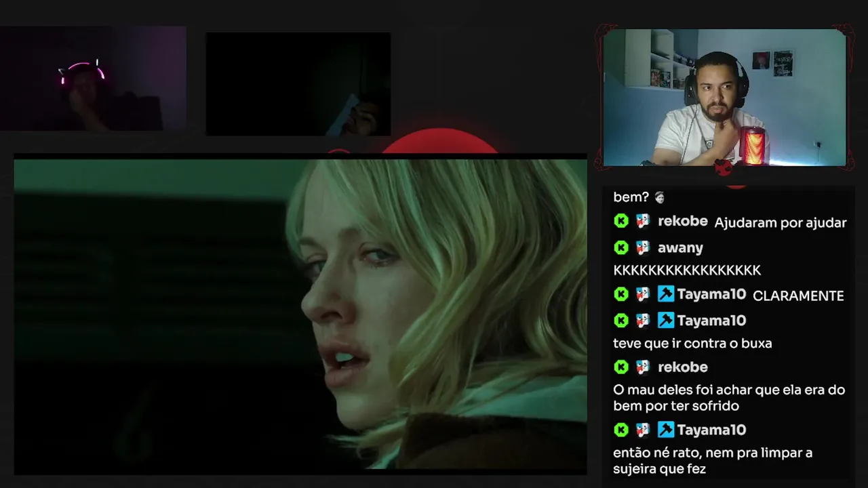Click the green Kick badge next to awany
Screen dimensions: 868x488
[x=621, y=247]
